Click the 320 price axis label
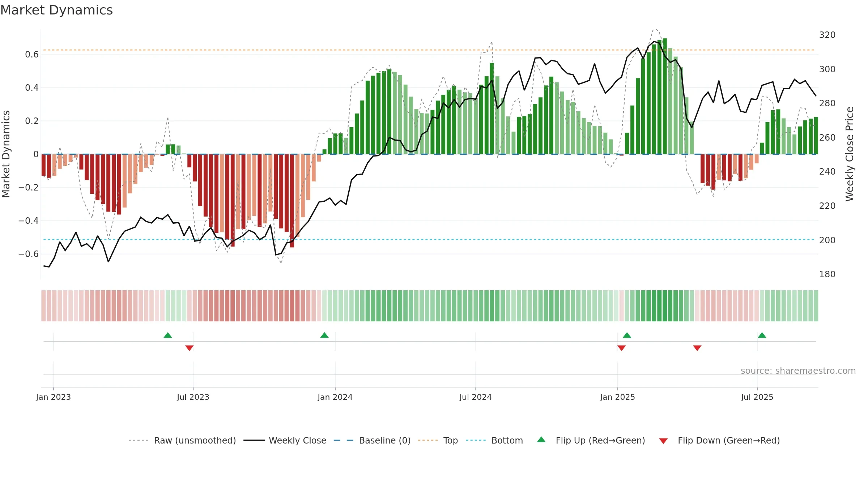This screenshot has height=488, width=868. 827,35
